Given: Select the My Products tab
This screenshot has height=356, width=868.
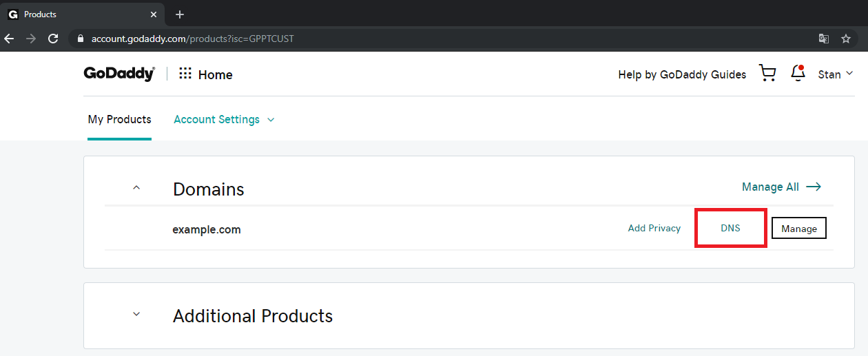Looking at the screenshot, I should [x=119, y=119].
